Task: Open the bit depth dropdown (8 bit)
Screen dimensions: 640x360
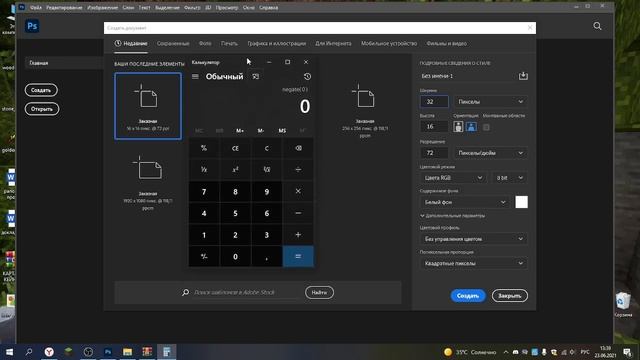Action: click(x=509, y=178)
